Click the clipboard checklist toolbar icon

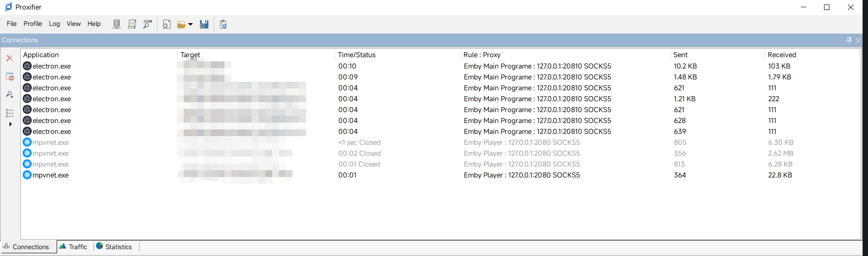pyautogui.click(x=223, y=25)
